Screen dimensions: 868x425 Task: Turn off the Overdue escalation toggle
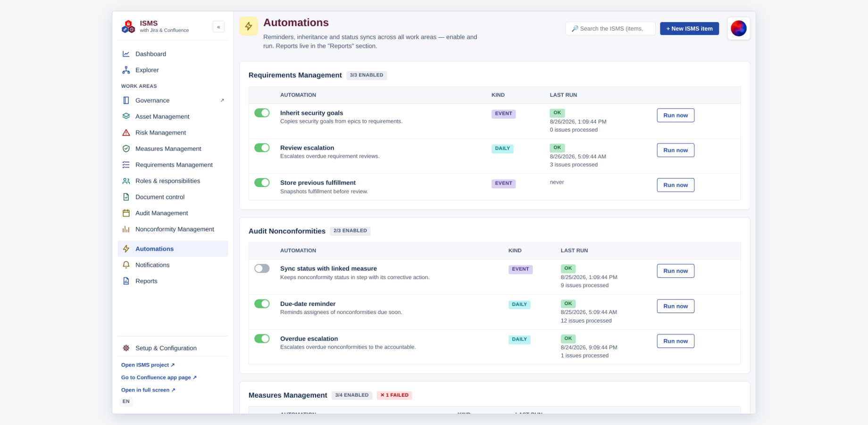262,339
